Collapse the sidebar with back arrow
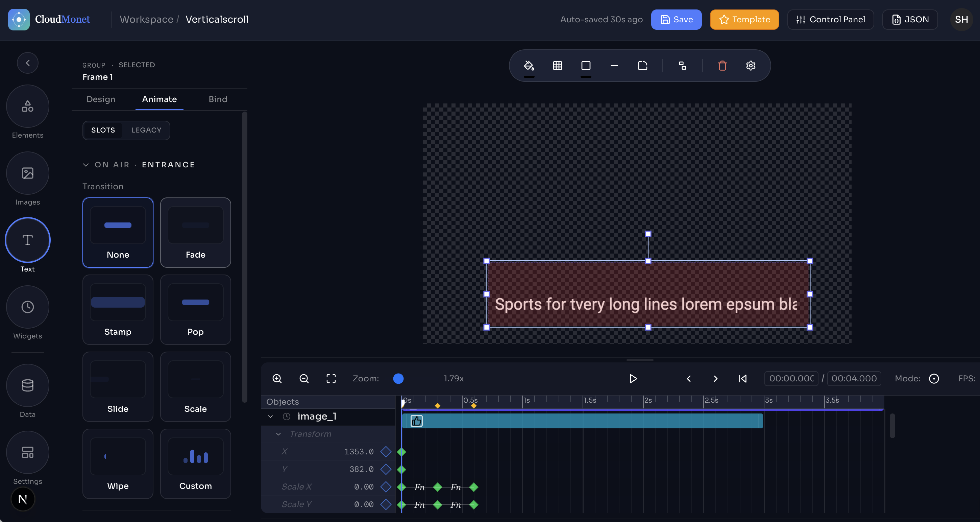This screenshot has width=980, height=522. click(27, 63)
